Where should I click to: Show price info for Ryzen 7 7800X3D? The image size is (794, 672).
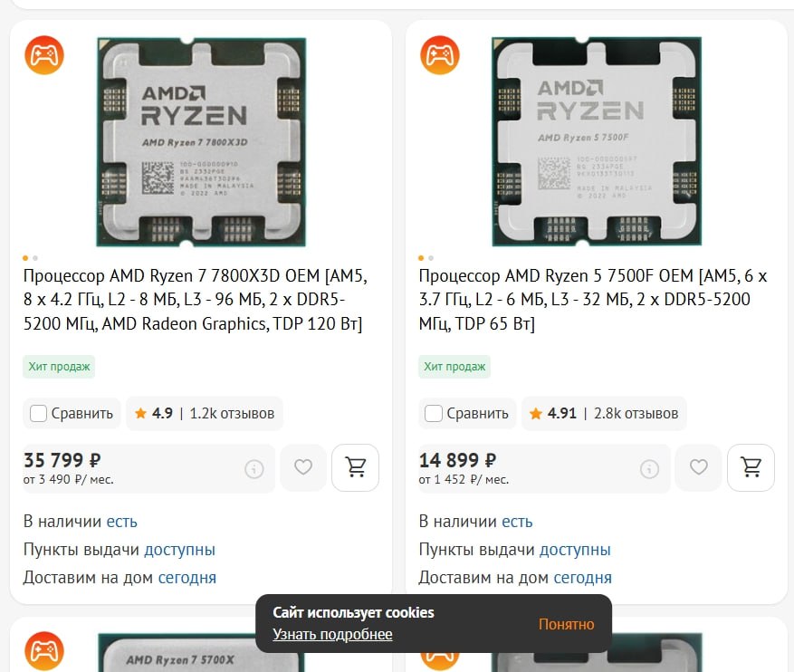pos(254,468)
